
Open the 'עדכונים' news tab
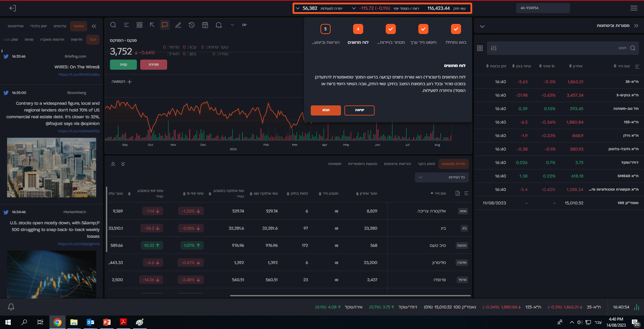coord(60,26)
